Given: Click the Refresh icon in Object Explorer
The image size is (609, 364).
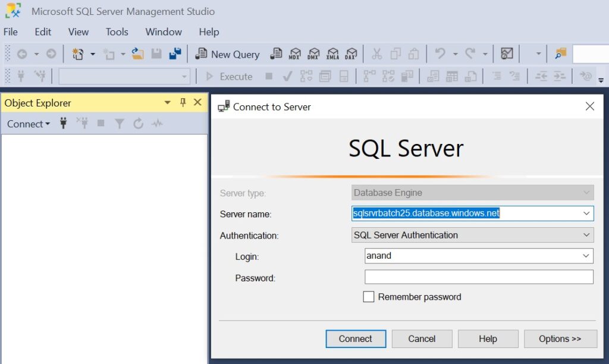Looking at the screenshot, I should (138, 124).
